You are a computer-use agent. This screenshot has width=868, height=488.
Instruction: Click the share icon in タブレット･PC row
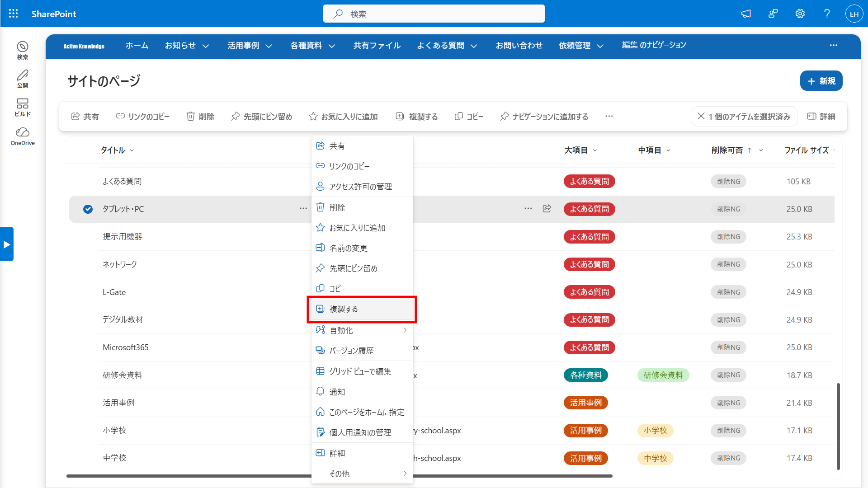547,208
